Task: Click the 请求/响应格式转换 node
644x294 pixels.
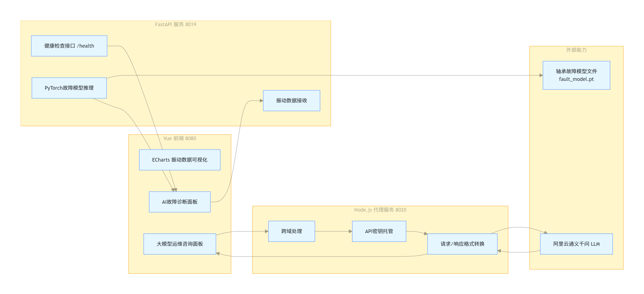Action: pos(463,244)
